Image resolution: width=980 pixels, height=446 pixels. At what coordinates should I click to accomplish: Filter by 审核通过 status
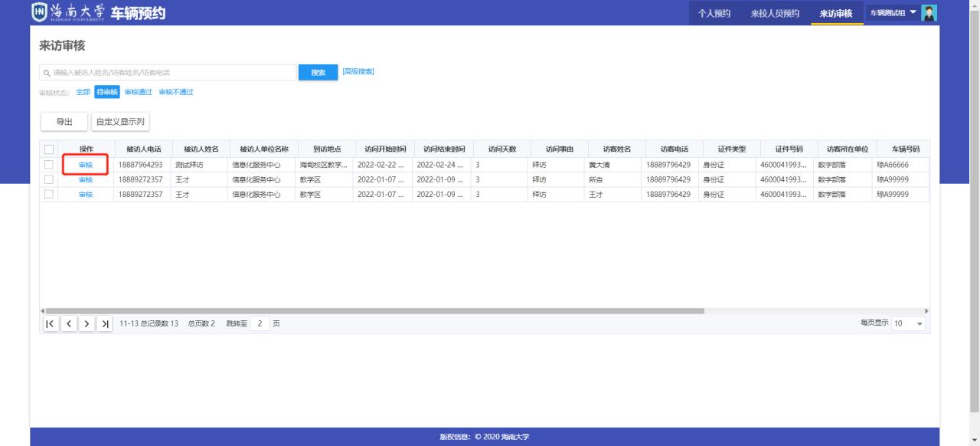click(138, 93)
